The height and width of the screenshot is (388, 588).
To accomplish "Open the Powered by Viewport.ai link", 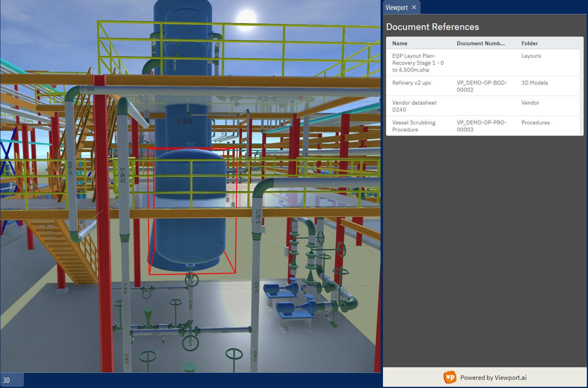I will point(493,378).
